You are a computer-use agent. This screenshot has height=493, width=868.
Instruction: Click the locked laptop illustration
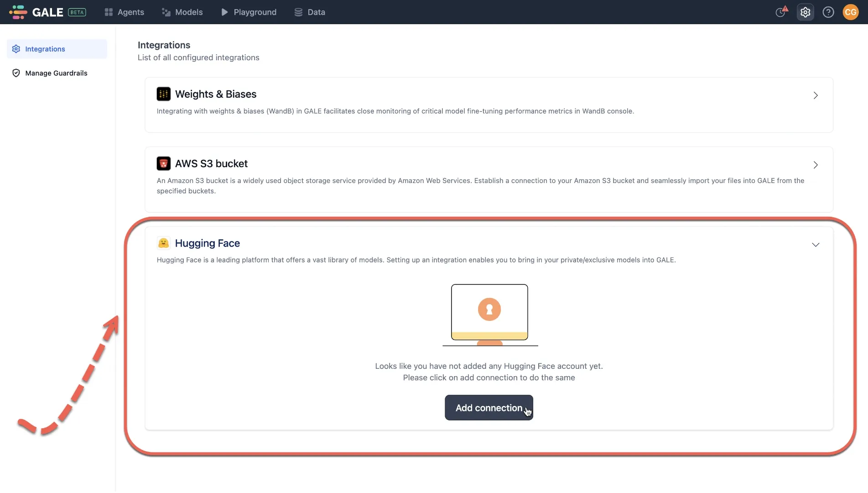point(489,315)
